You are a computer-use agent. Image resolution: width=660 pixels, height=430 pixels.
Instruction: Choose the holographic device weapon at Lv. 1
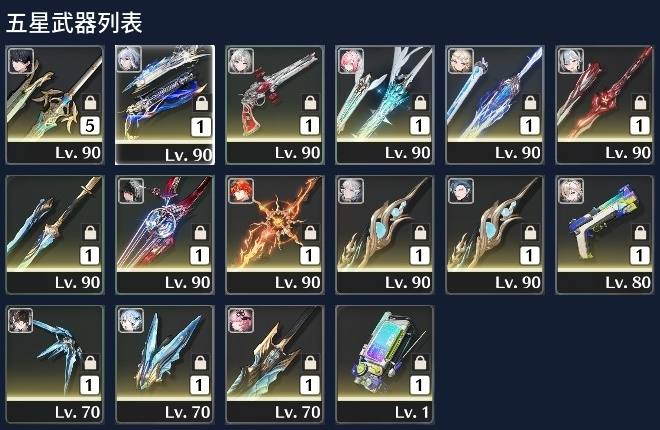pyautogui.click(x=385, y=364)
